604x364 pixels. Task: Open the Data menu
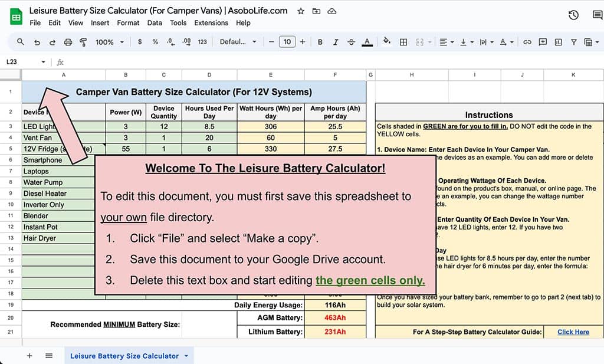point(155,23)
